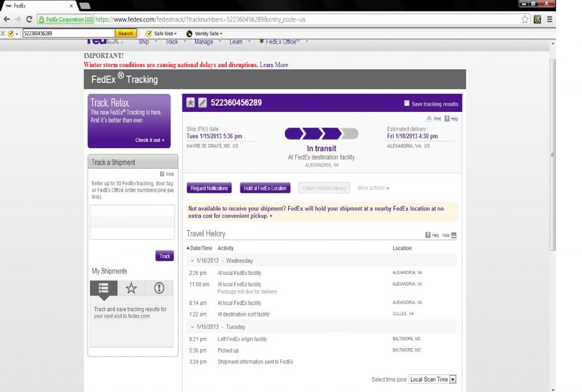Screen dimensions: 582x392
Task: Show favorites star tab in My Shipments
Action: pos(131,288)
